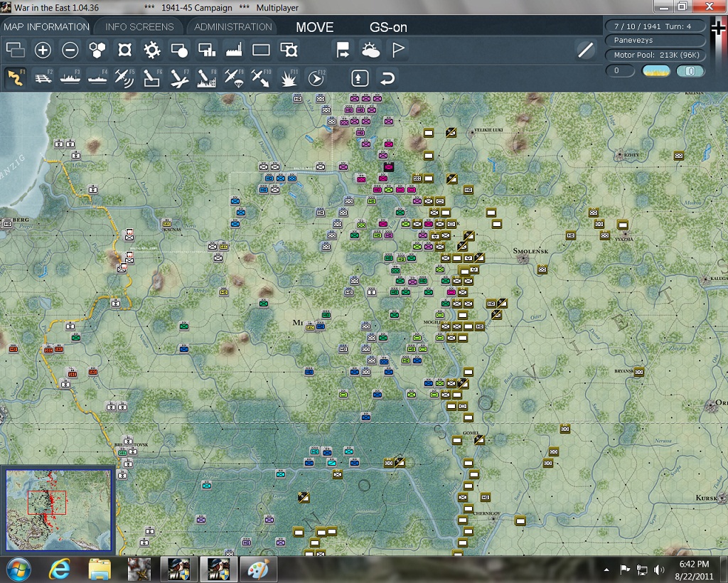
Task: Click the sky-and-wheat weather indicator pill
Action: point(655,70)
